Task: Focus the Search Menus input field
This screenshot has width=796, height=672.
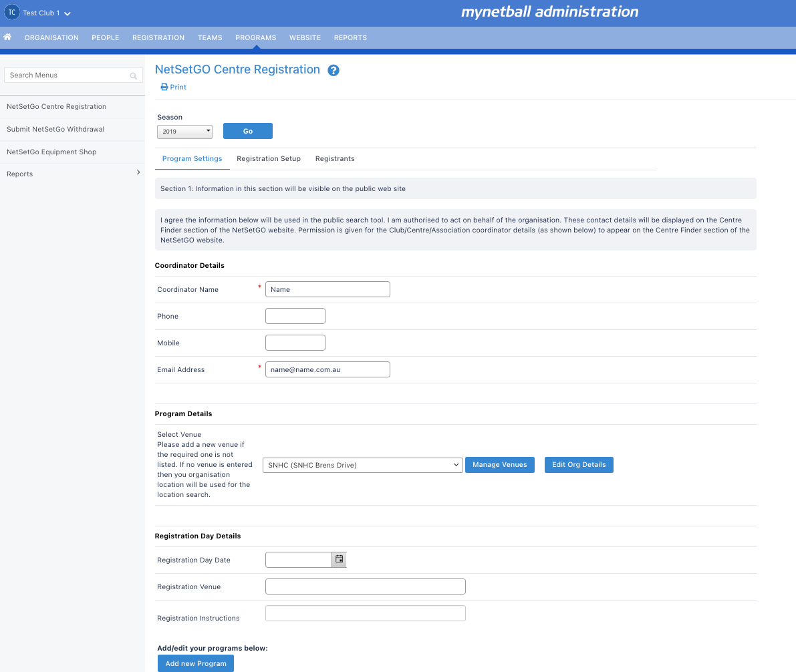Action: 73,75
